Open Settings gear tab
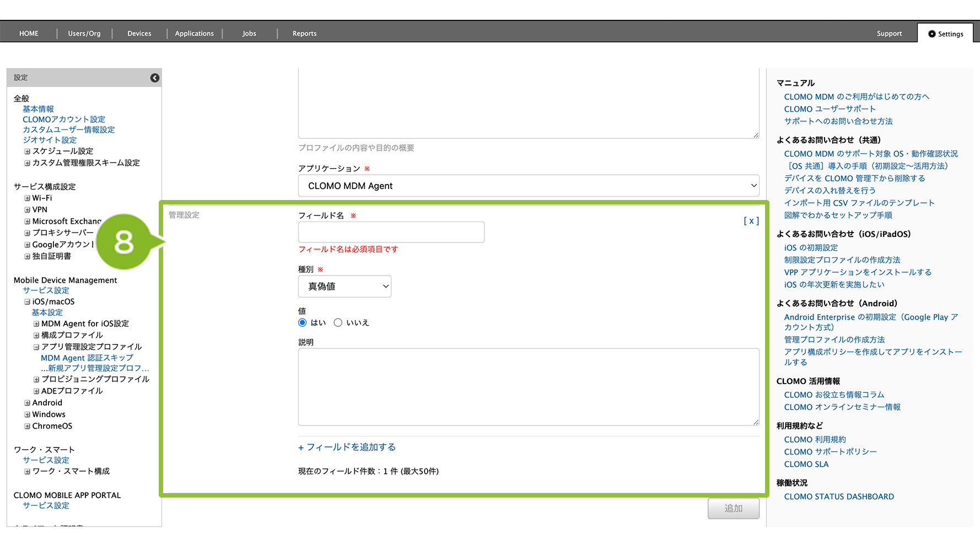Viewport: 980px width, 551px height. pyautogui.click(x=945, y=34)
